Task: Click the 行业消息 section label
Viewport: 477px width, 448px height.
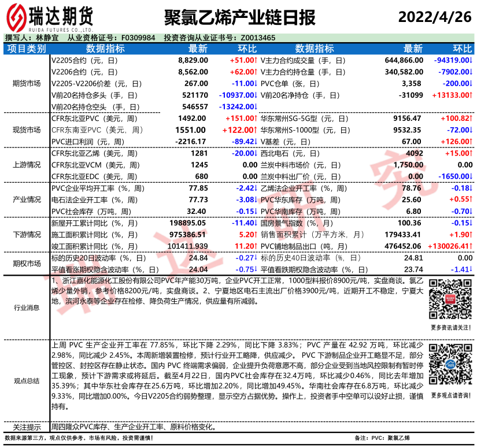Action: [27, 308]
